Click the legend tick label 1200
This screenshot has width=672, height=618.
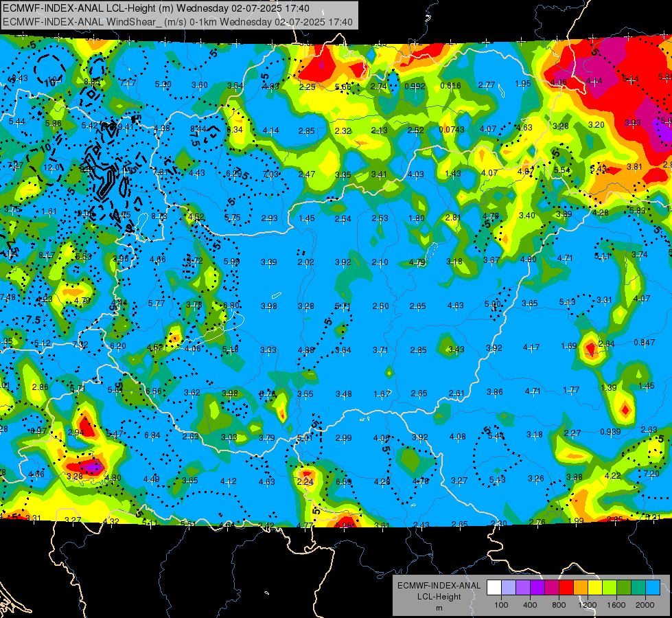[587, 605]
